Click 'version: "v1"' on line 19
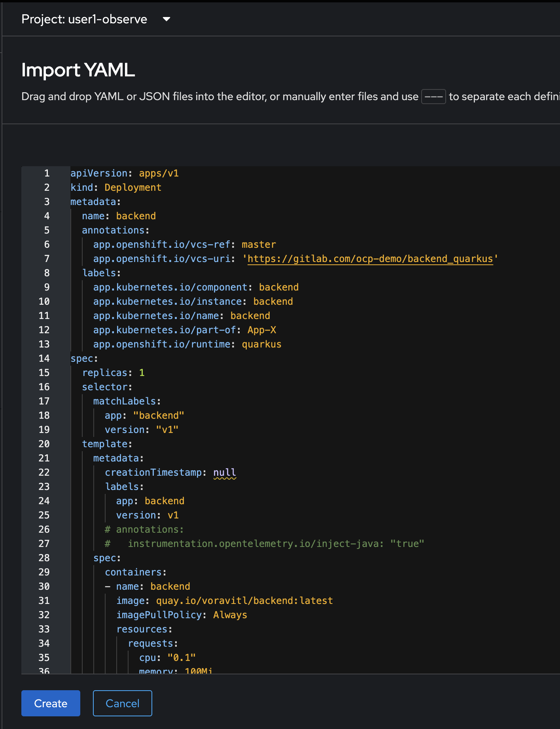Viewport: 560px width, 729px height. 142,430
